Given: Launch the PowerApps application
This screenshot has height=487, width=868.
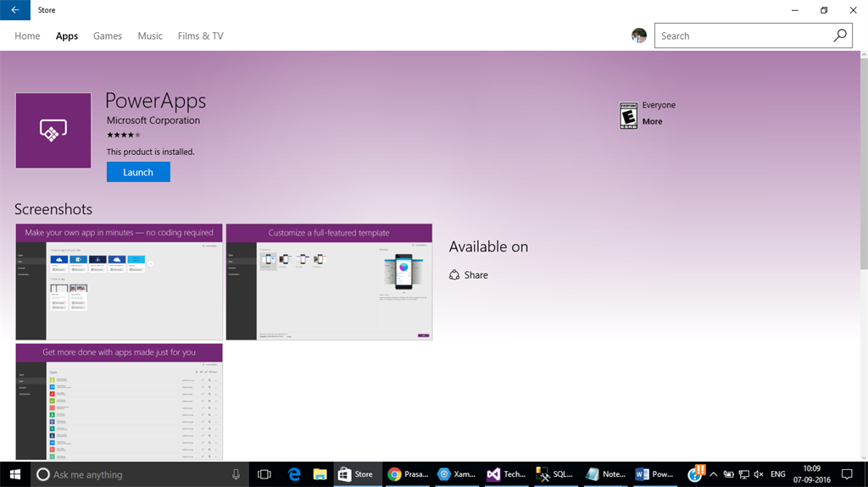Looking at the screenshot, I should tap(138, 172).
